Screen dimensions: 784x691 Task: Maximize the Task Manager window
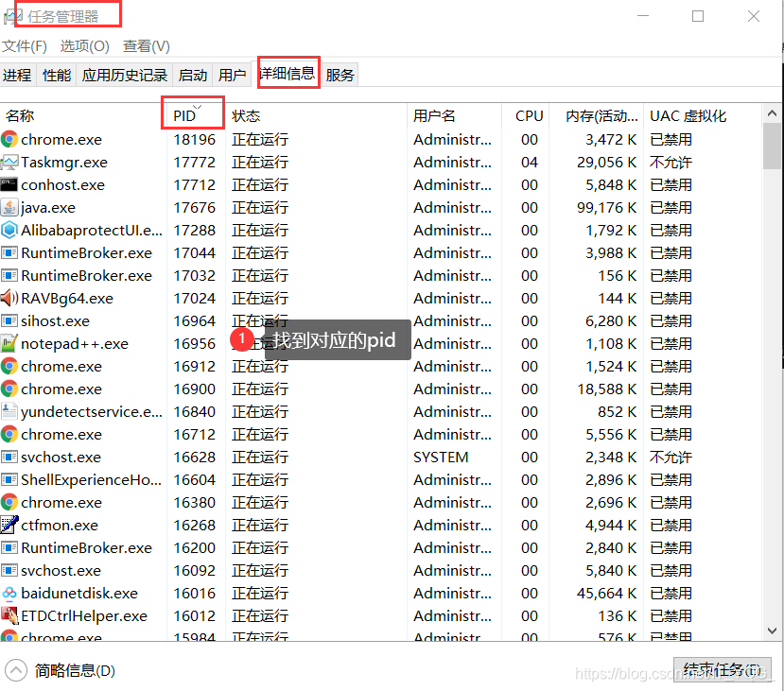click(698, 16)
